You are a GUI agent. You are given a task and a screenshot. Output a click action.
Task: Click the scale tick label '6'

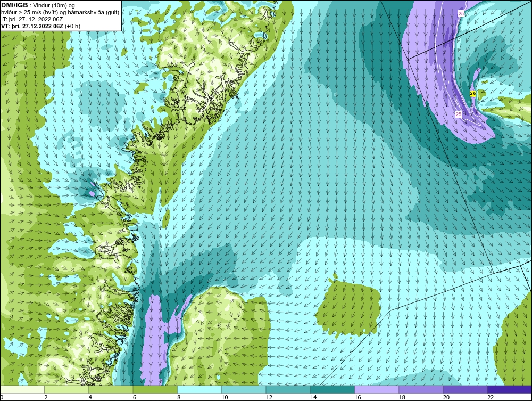[135, 398]
